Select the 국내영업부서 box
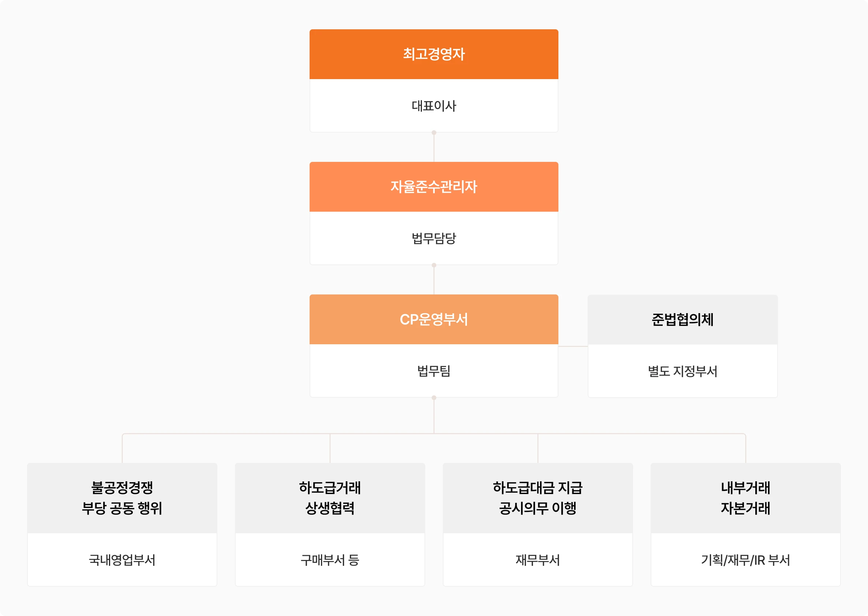868x616 pixels. pos(122,560)
